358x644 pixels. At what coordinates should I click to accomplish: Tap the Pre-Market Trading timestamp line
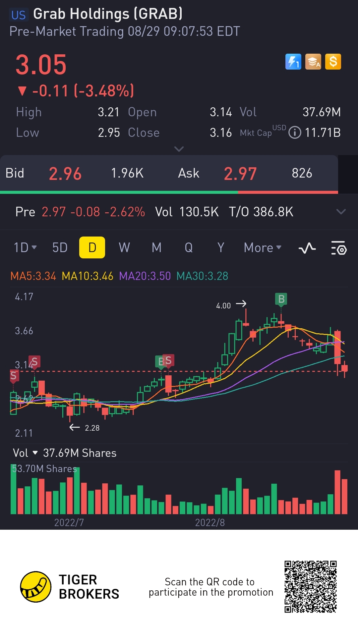tap(125, 31)
